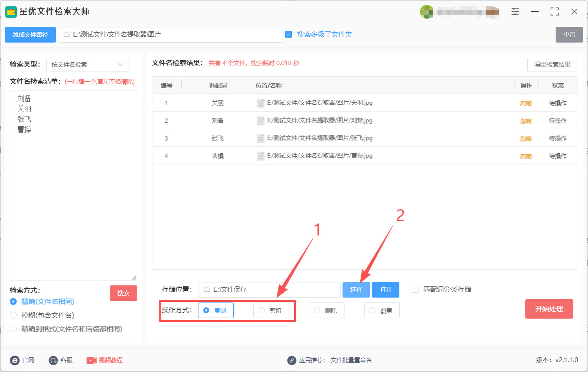Click 忽略 for 关羽 row
This screenshot has height=372, width=588.
[526, 103]
